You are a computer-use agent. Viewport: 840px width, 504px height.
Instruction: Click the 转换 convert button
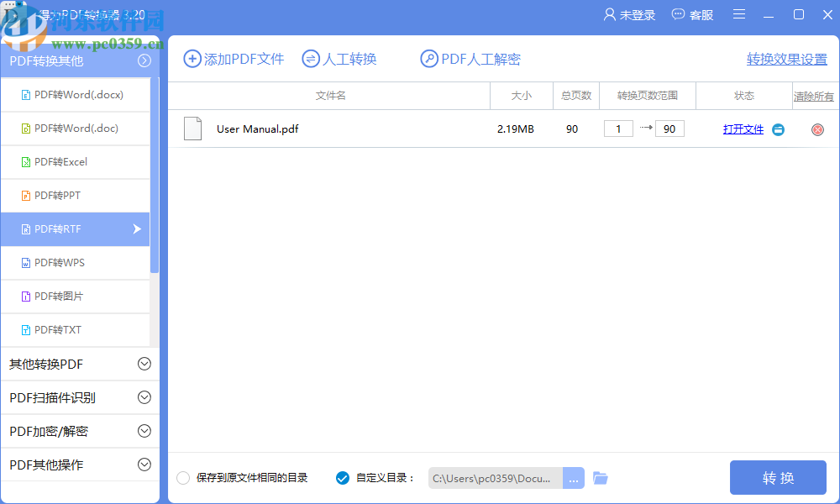(778, 477)
